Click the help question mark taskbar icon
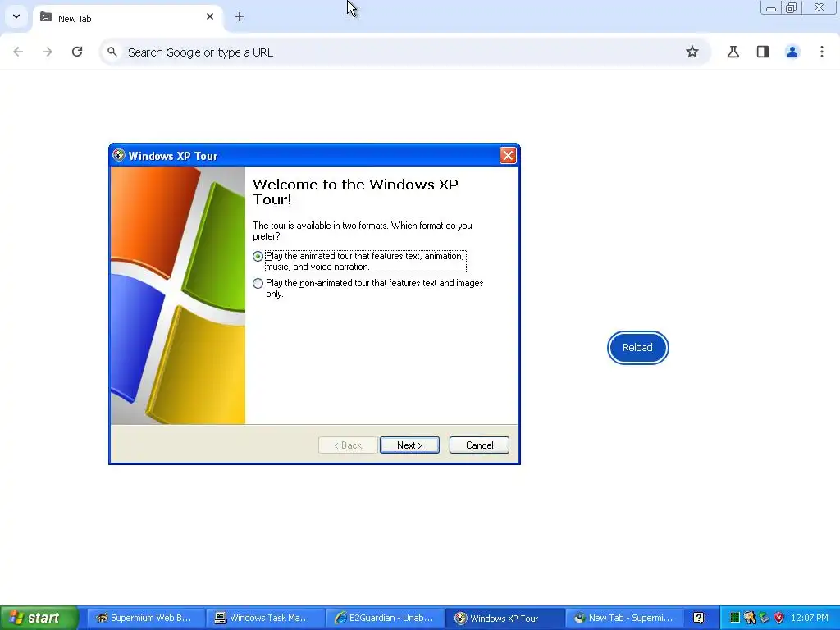 pos(699,618)
